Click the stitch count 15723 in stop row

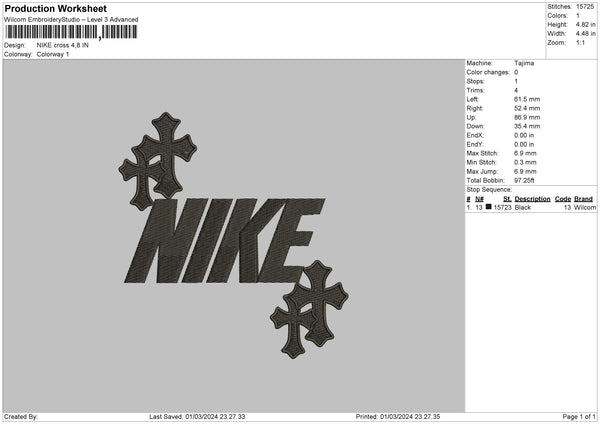pos(502,207)
